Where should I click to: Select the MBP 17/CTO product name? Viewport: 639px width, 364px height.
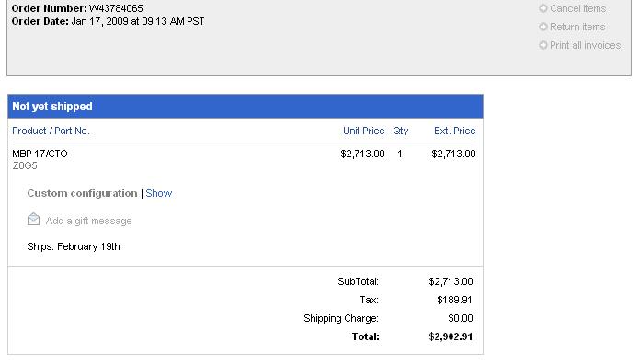tap(40, 154)
